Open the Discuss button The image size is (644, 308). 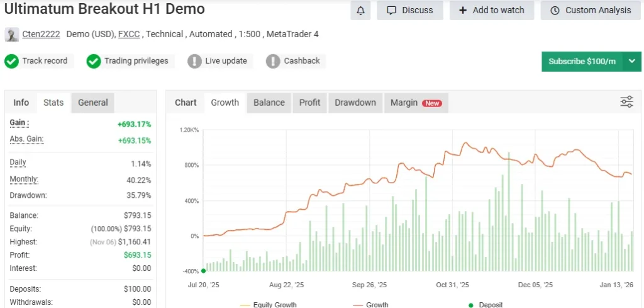[410, 10]
